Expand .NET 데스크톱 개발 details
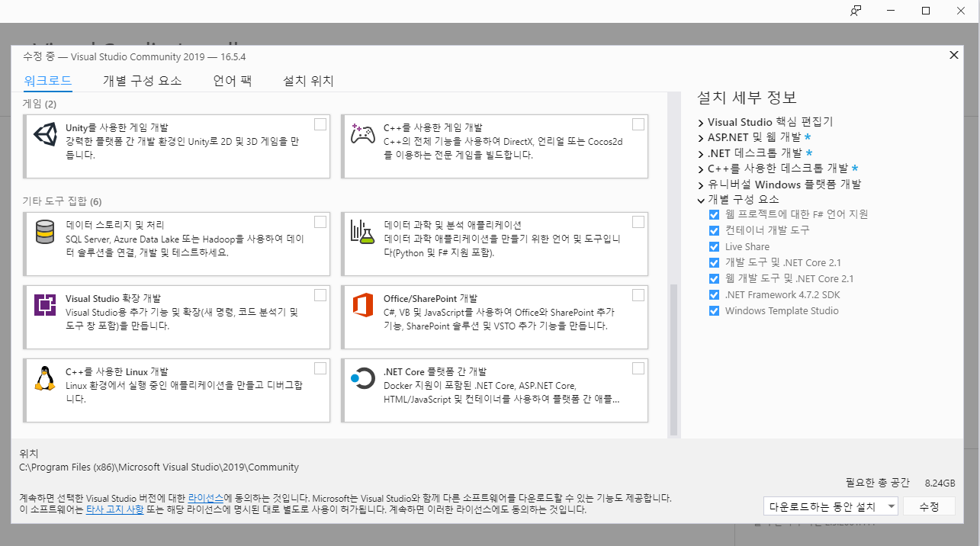 point(701,153)
